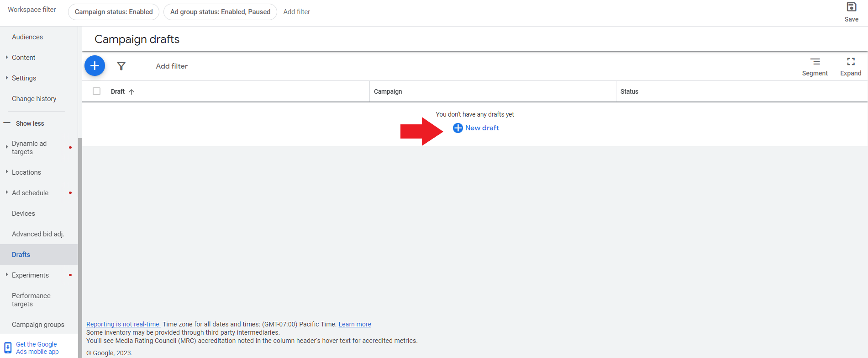
Task: Click the plus icon beside New draft
Action: (x=458, y=128)
